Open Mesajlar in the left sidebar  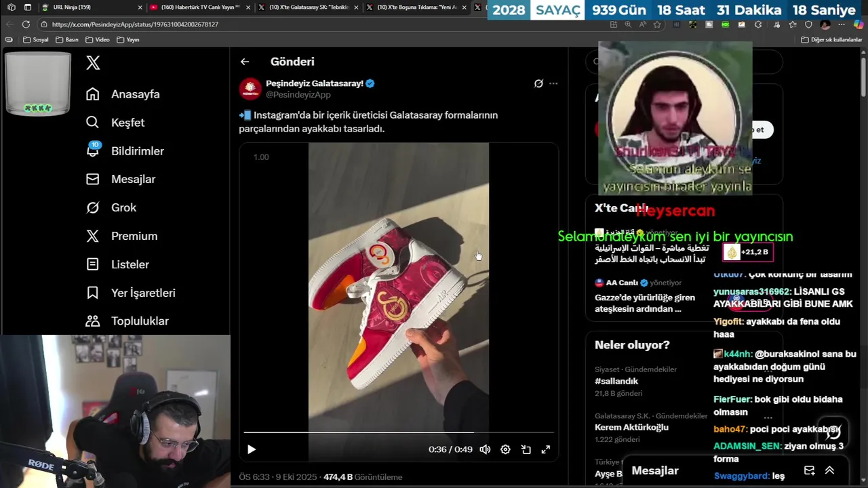tap(120, 179)
